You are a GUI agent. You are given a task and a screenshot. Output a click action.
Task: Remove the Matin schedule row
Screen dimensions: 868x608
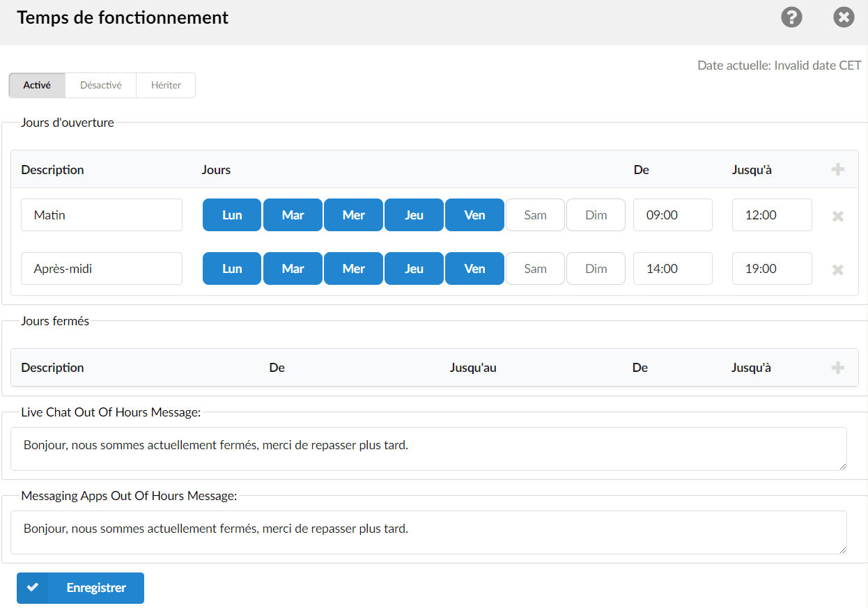pyautogui.click(x=838, y=216)
